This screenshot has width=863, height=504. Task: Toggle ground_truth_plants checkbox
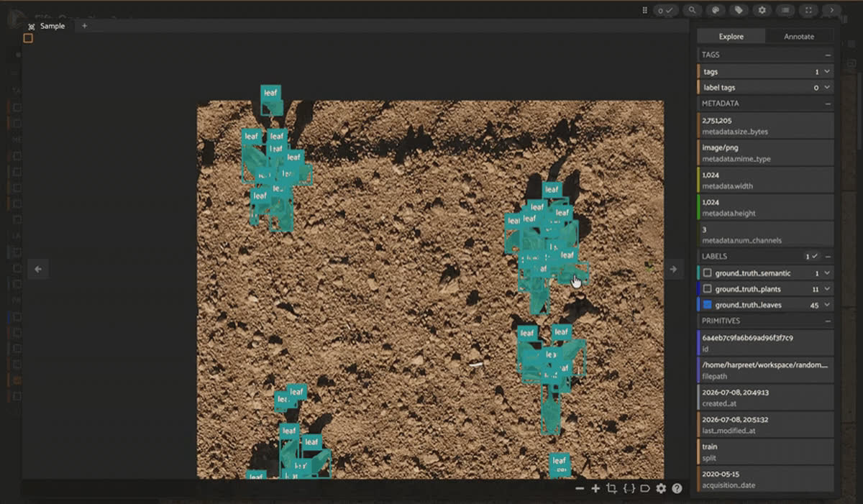pos(707,289)
